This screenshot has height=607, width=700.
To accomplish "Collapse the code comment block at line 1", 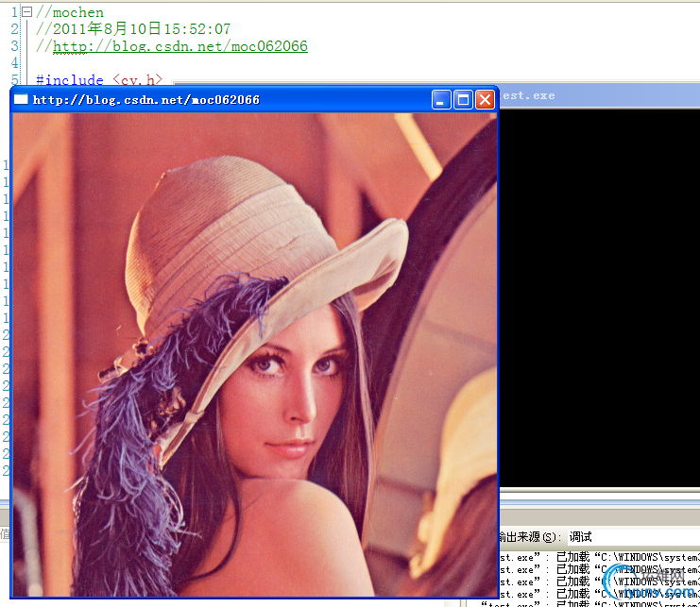I will [x=27, y=12].
